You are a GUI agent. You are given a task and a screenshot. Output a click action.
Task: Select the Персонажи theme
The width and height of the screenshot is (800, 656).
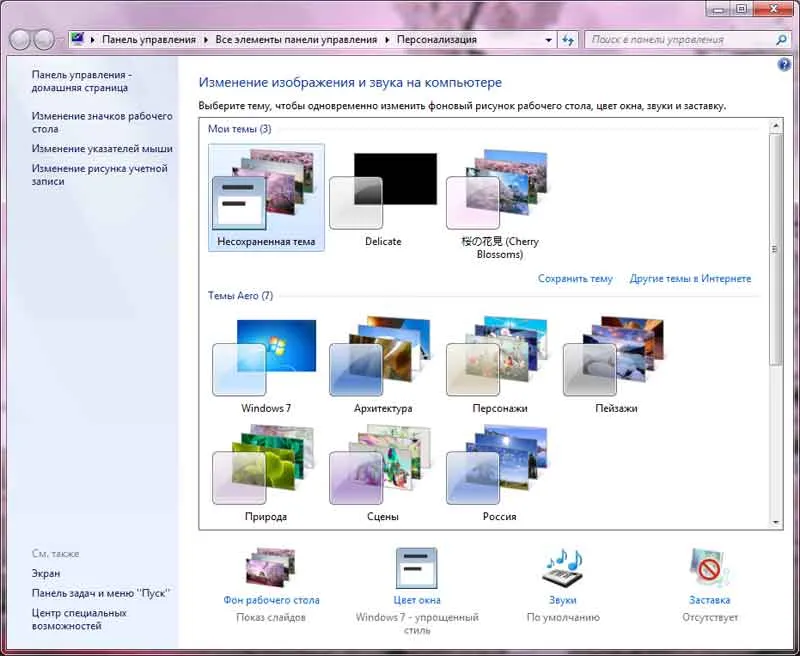[499, 364]
